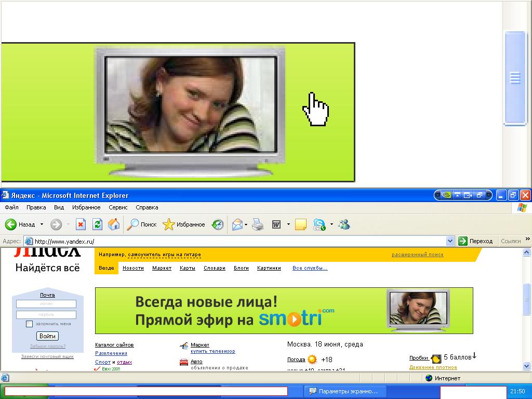This screenshot has width=532, height=399.
Task: Open the Поиск magnifier search panel
Action: click(141, 224)
